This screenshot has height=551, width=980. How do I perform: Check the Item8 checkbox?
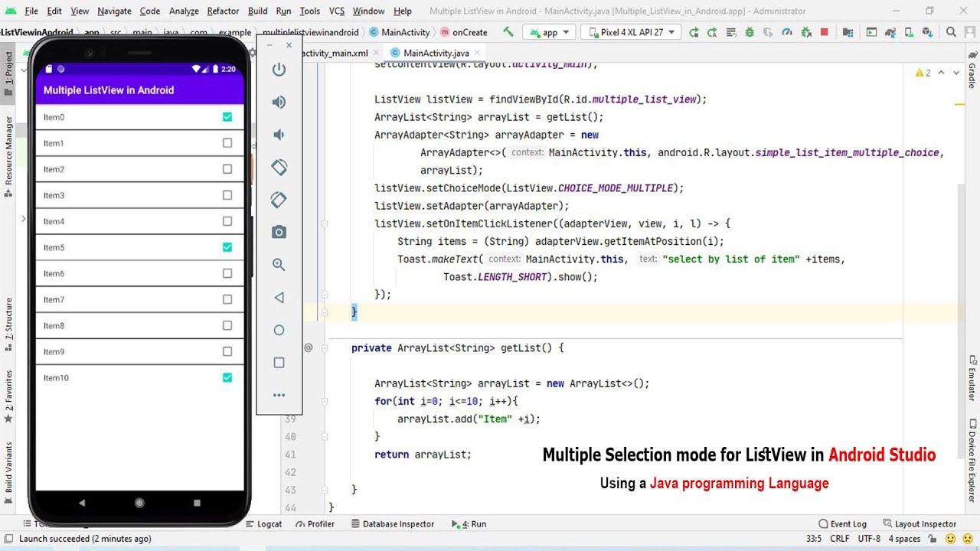(x=227, y=325)
